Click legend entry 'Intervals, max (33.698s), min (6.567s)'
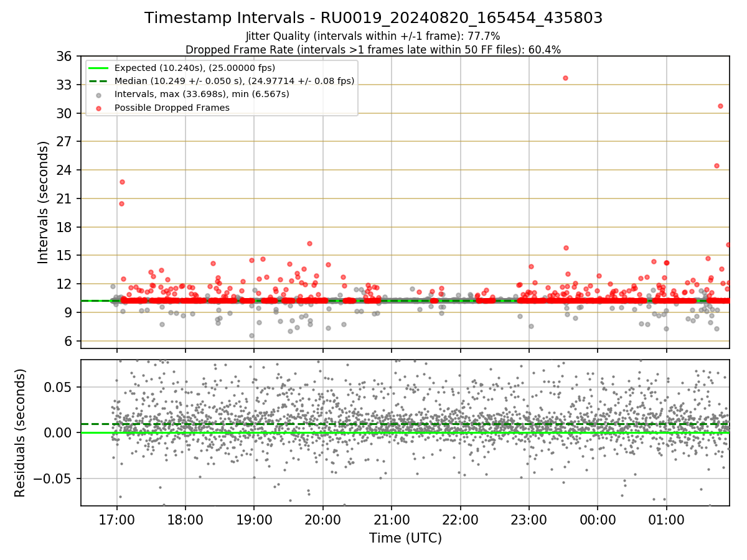 click(202, 94)
